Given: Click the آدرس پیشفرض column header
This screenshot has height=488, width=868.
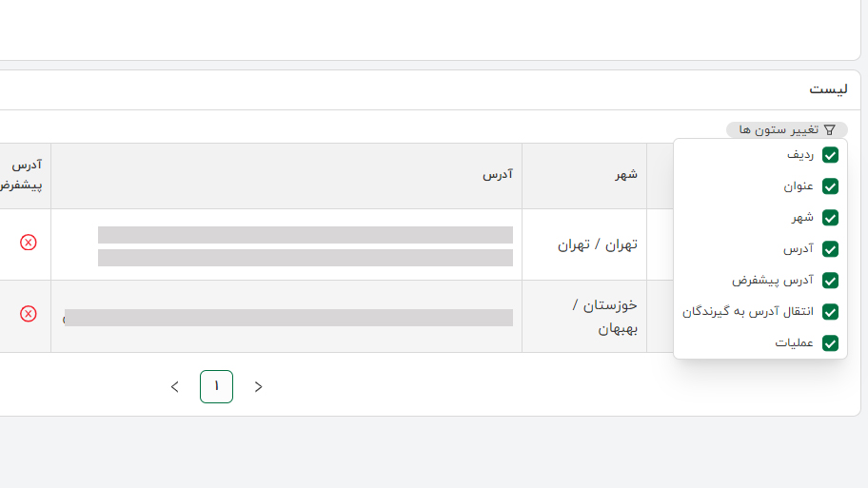Looking at the screenshot, I should coord(25,175).
